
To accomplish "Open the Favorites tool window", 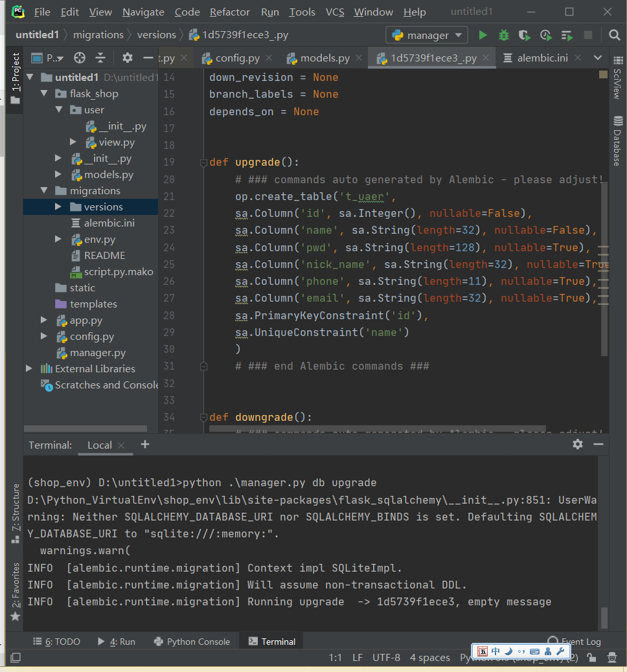I will point(16,592).
